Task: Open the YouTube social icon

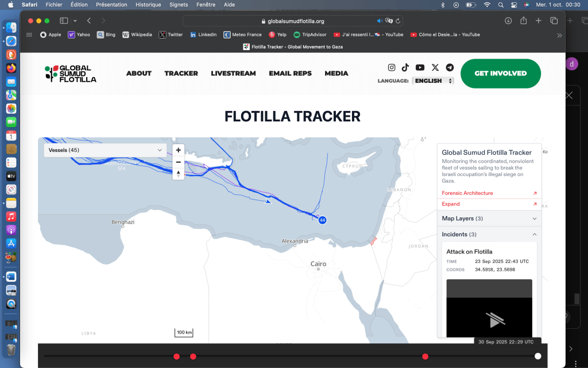Action: [420, 67]
